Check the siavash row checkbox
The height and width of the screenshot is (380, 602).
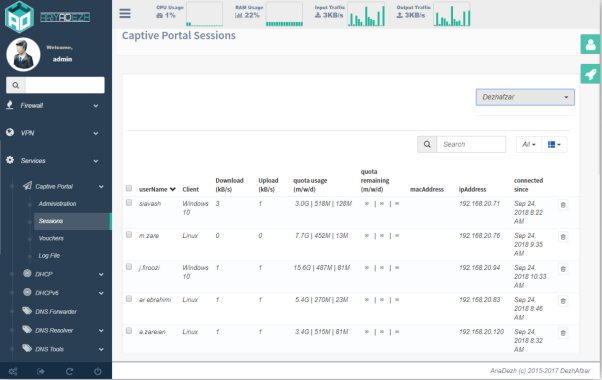[129, 203]
